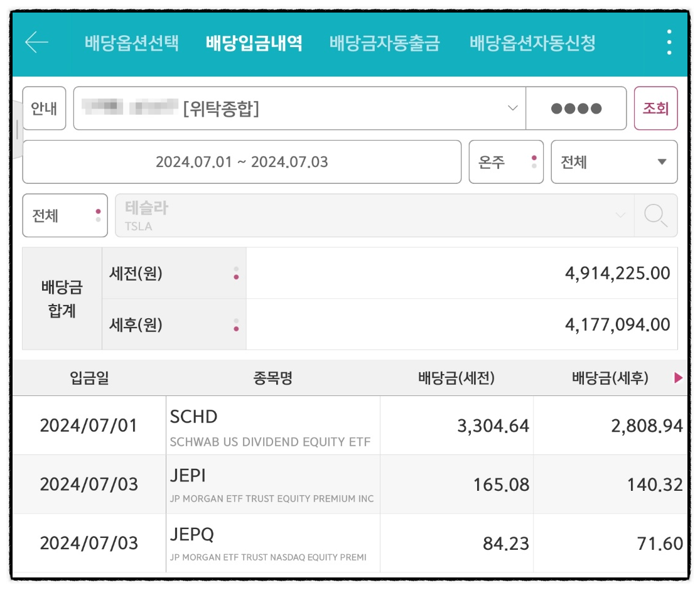
Task: Expand the 테슬라 TSLA stock selector
Action: pos(375,215)
